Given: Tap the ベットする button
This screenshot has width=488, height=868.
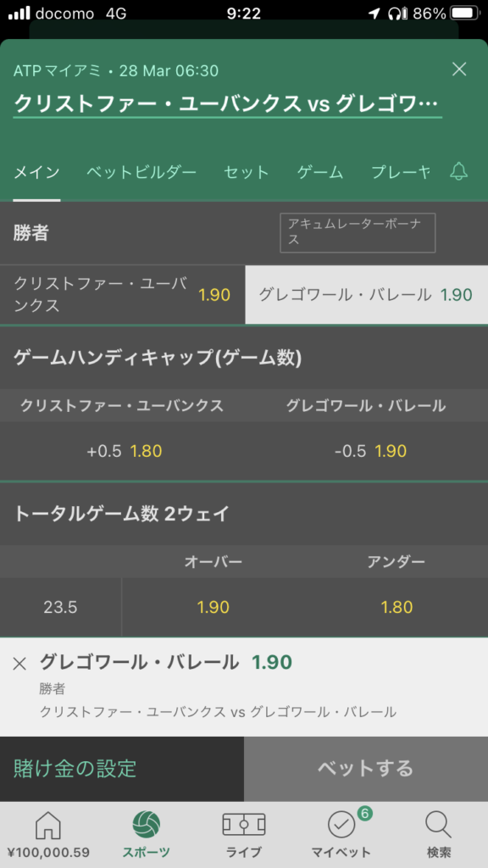Looking at the screenshot, I should click(366, 769).
